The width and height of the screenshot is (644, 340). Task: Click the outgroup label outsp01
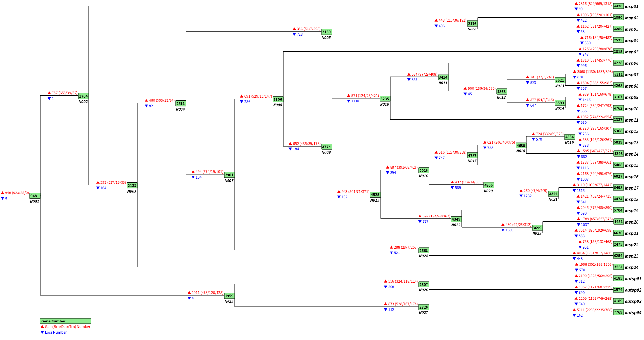[633, 279]
